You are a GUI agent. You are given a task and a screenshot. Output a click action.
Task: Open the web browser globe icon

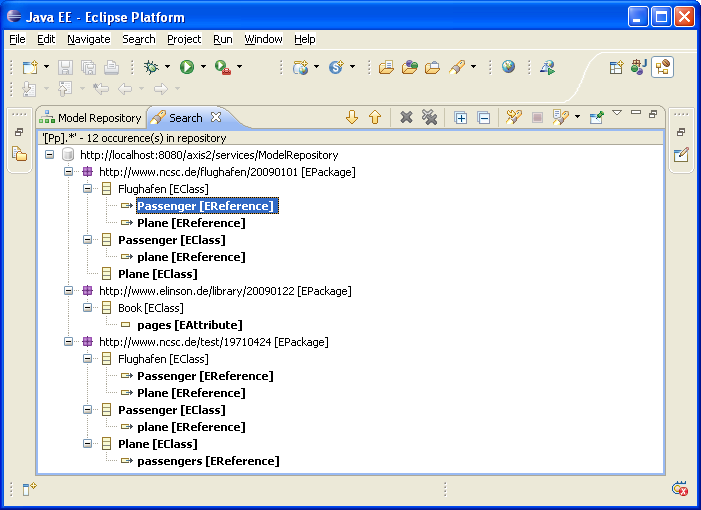508,67
